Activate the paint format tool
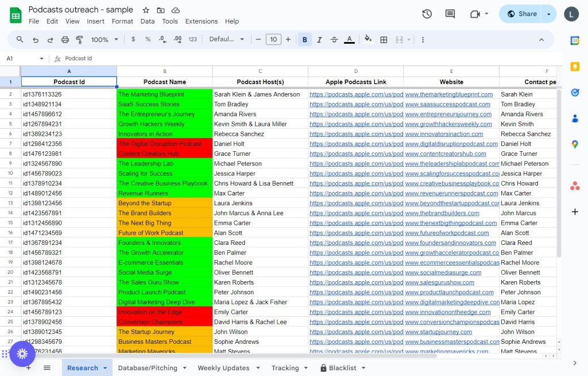Image resolution: width=588 pixels, height=376 pixels. 79,40
